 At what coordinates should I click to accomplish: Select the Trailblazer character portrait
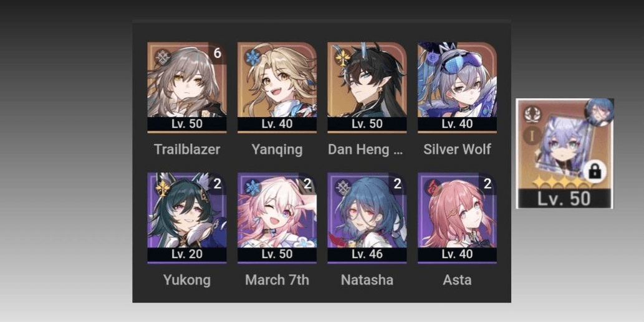pyautogui.click(x=187, y=87)
